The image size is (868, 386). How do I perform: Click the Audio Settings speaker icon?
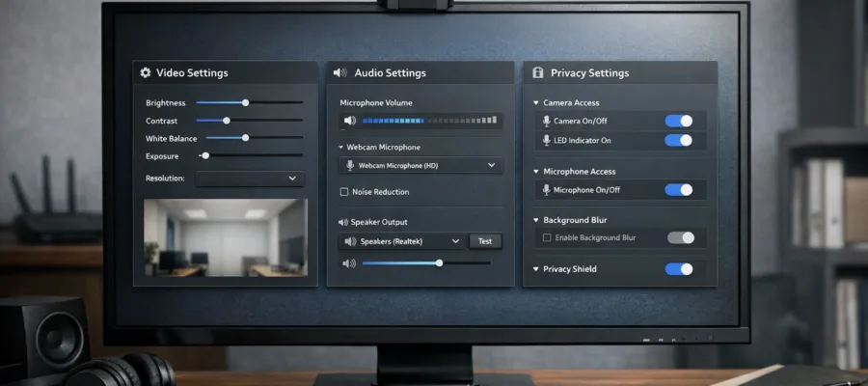[340, 72]
